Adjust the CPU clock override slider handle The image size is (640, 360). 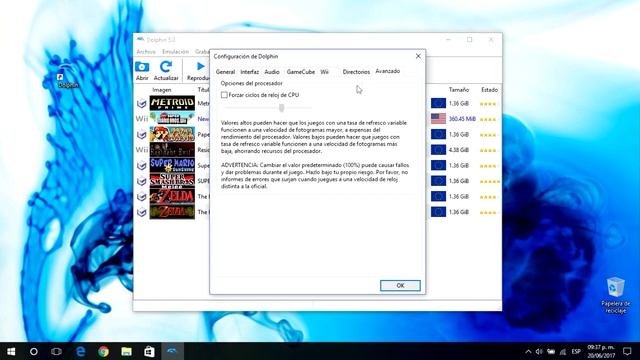pos(282,108)
